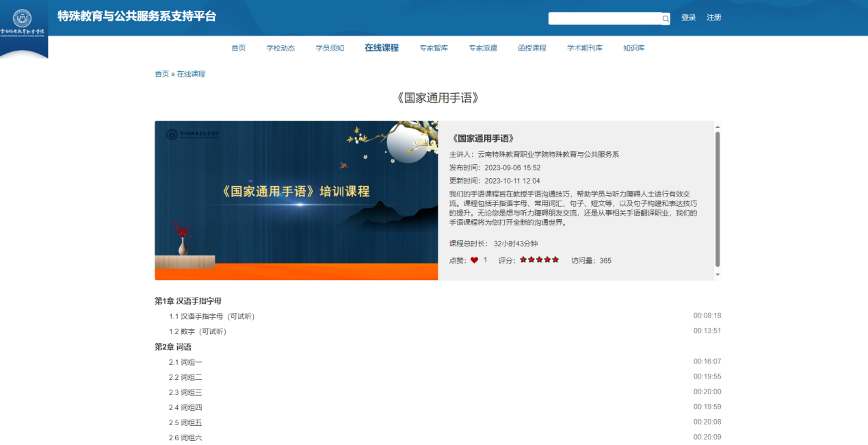The height and width of the screenshot is (445, 868).
Task: Open the 注册 register link
Action: click(713, 18)
